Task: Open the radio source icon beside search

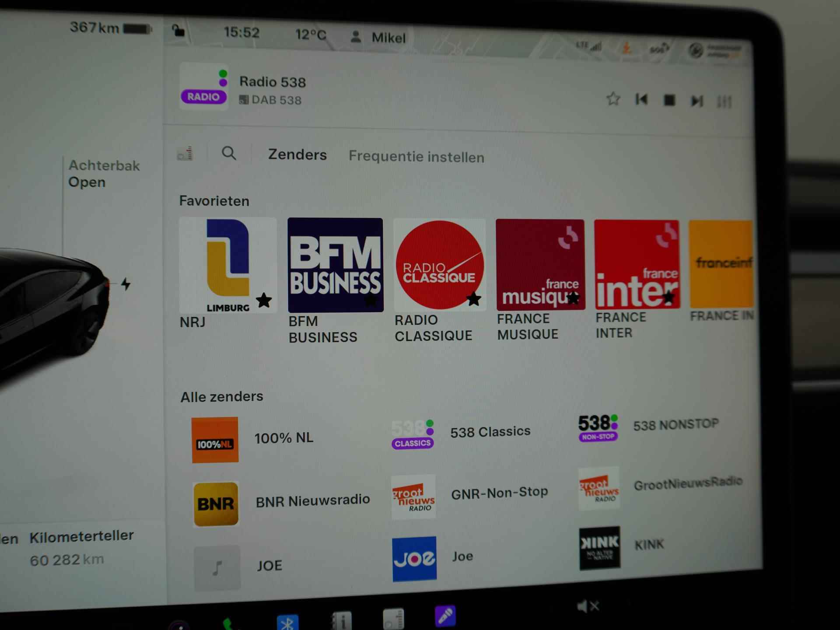Action: pyautogui.click(x=185, y=153)
